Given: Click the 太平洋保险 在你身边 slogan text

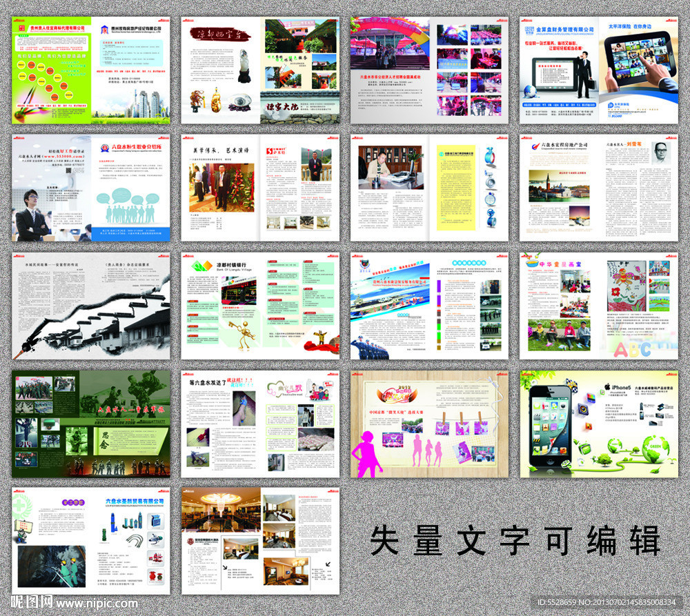Looking at the screenshot, I should 630,26.
